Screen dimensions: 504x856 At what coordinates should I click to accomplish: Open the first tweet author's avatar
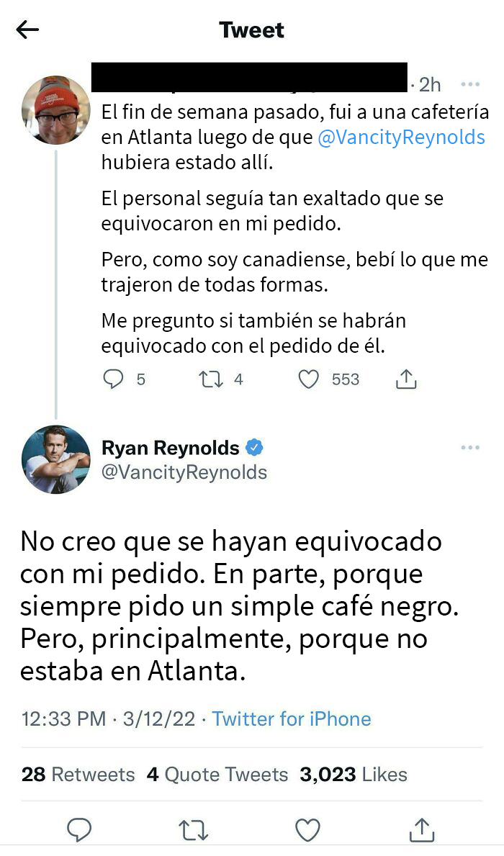(55, 109)
